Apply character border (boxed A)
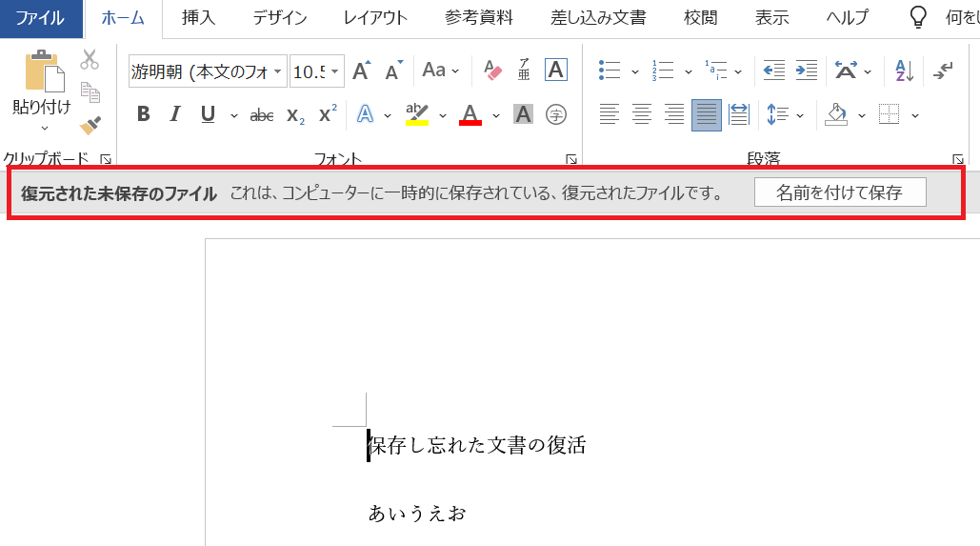Viewport: 980px width, 546px height. pos(556,71)
